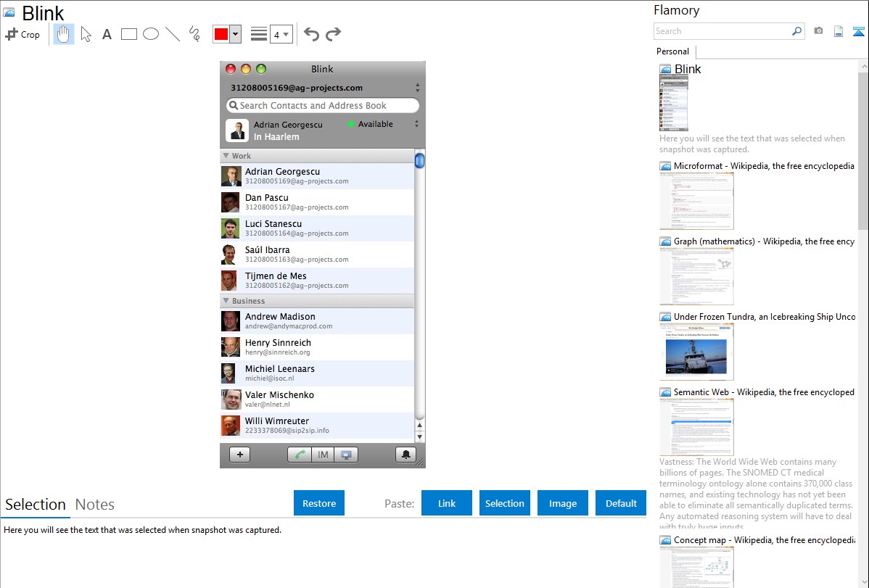
Task: Open the Under Frozen Tundra ship thumbnail
Action: pos(696,352)
